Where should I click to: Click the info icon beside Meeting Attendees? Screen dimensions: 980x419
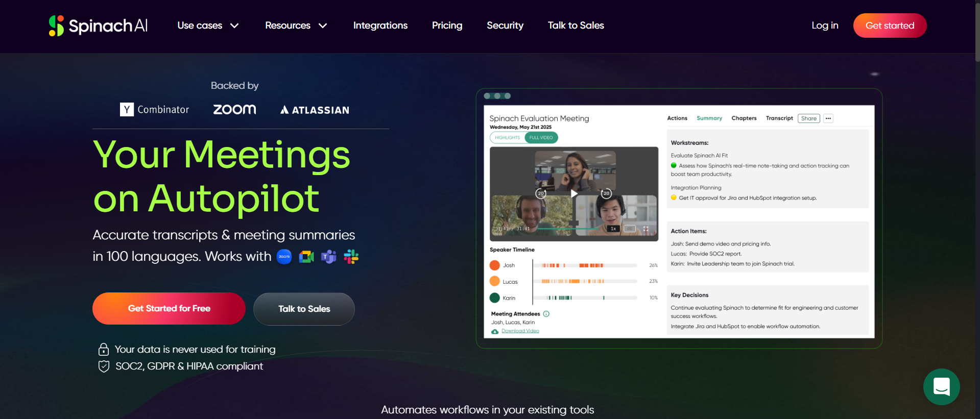(546, 314)
